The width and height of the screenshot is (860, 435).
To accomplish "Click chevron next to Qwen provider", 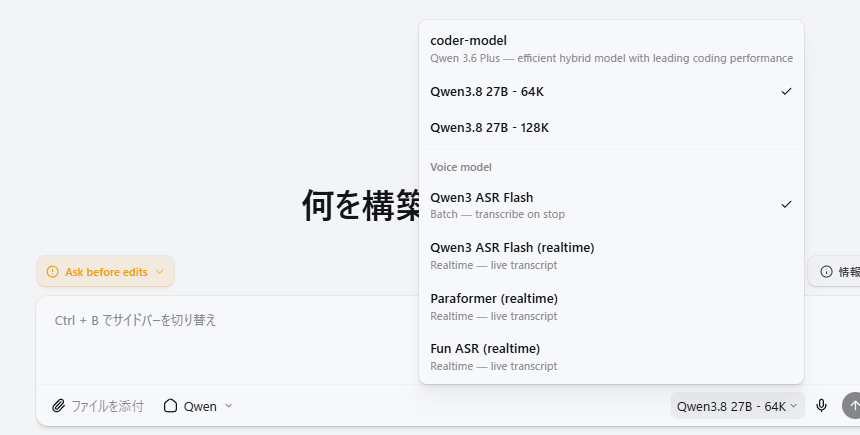I will click(229, 406).
